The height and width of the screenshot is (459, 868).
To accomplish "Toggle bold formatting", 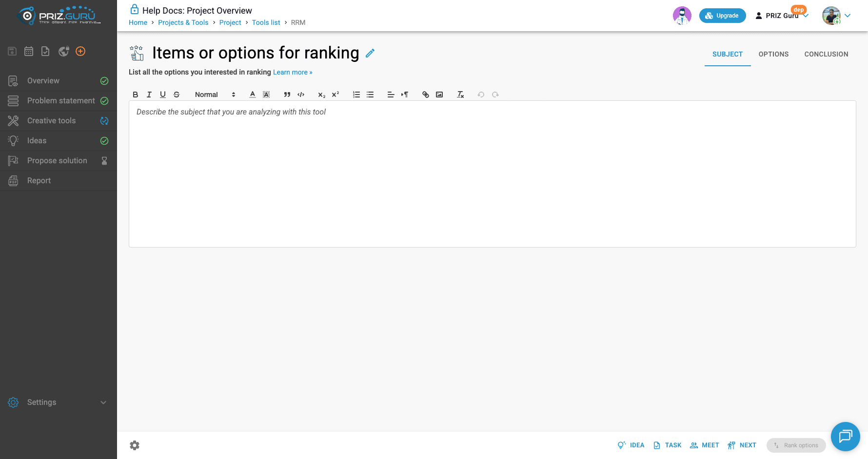I will click(136, 95).
